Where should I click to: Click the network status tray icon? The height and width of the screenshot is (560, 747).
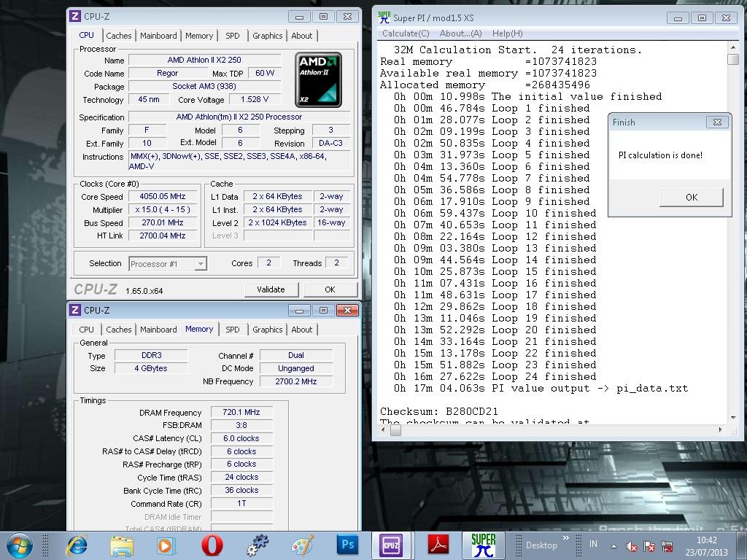click(667, 546)
